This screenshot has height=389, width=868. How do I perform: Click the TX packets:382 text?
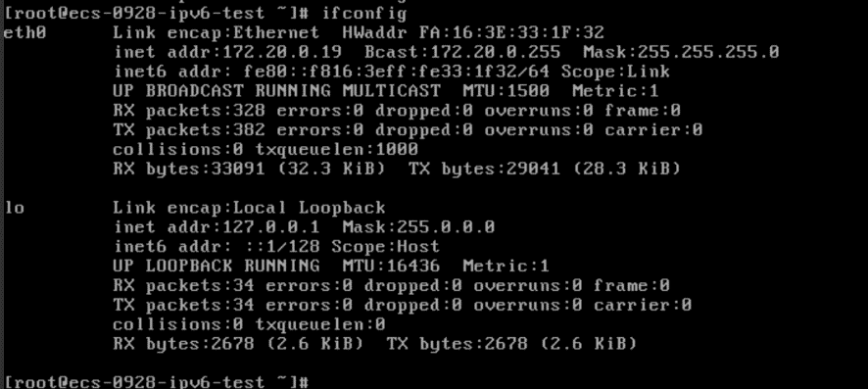189,130
